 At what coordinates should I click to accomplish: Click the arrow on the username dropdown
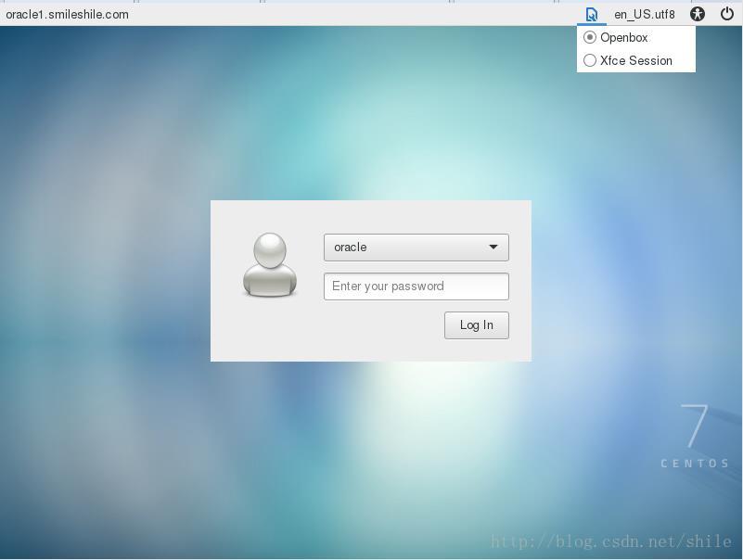click(x=493, y=248)
